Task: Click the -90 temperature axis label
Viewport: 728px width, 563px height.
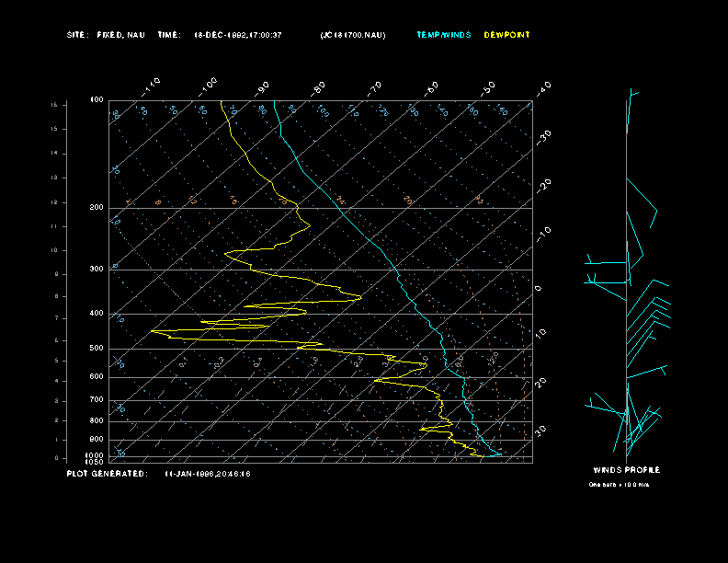Action: click(x=262, y=88)
